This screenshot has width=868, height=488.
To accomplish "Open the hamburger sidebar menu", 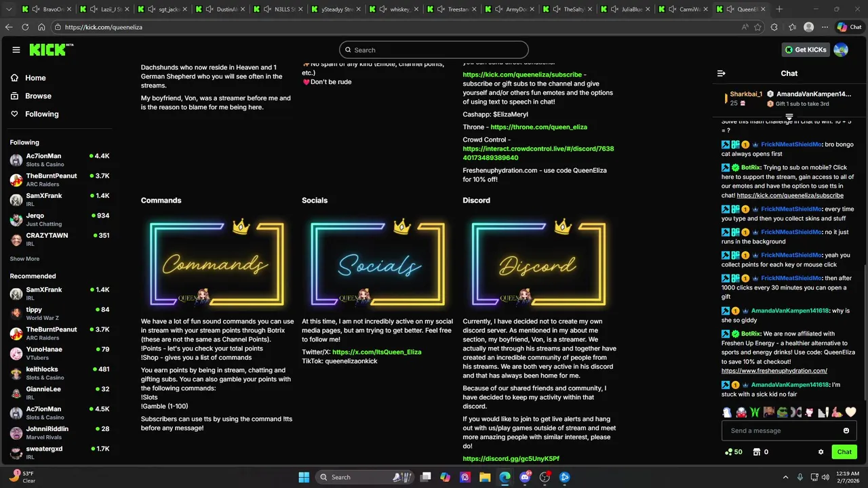I will [16, 49].
